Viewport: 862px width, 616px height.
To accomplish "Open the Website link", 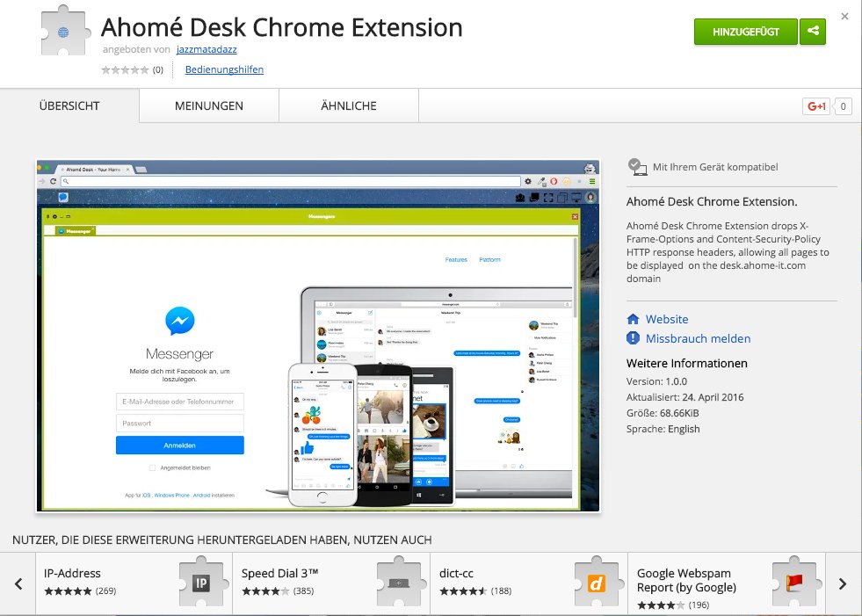I will (667, 319).
